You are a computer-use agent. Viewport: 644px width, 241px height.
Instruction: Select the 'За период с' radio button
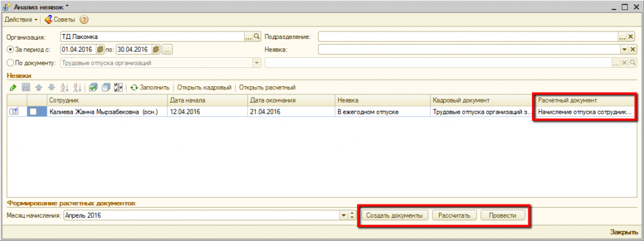pos(10,50)
